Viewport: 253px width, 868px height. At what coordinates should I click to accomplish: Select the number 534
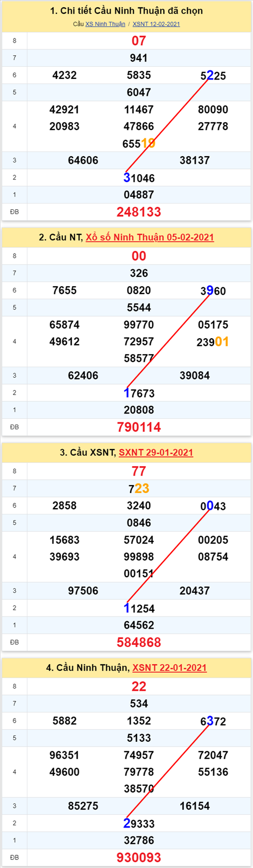[x=139, y=703]
